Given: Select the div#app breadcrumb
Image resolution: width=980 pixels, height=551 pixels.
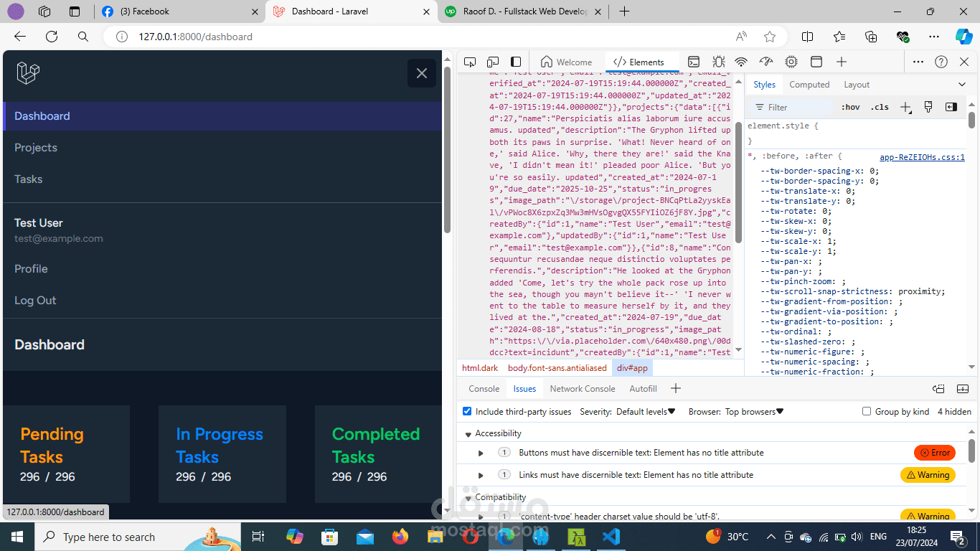Looking at the screenshot, I should pyautogui.click(x=632, y=368).
